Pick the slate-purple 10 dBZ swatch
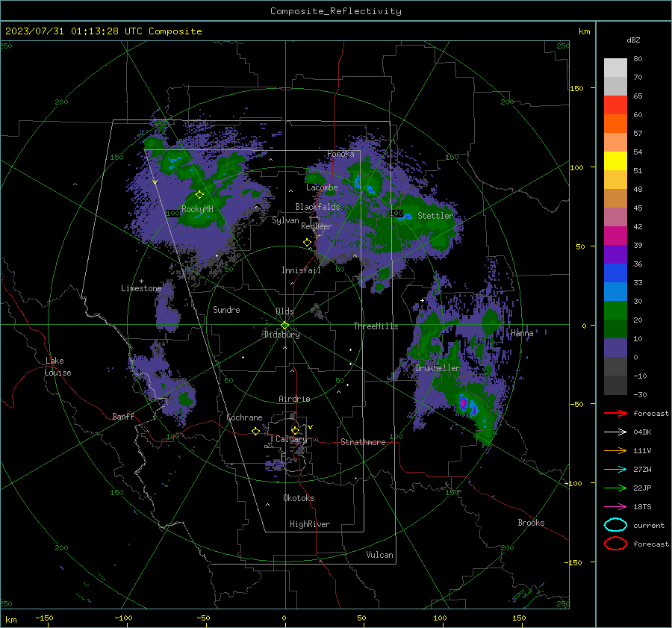 [615, 348]
